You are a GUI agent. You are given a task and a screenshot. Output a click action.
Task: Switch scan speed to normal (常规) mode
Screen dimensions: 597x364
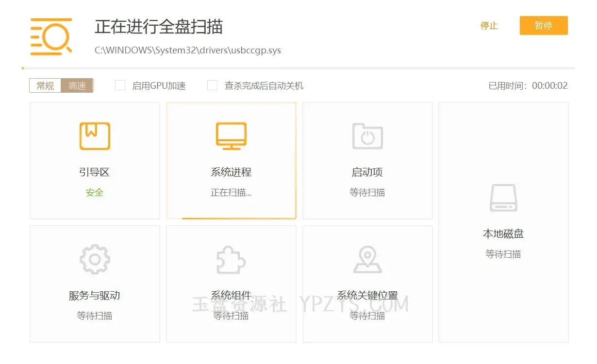click(45, 86)
